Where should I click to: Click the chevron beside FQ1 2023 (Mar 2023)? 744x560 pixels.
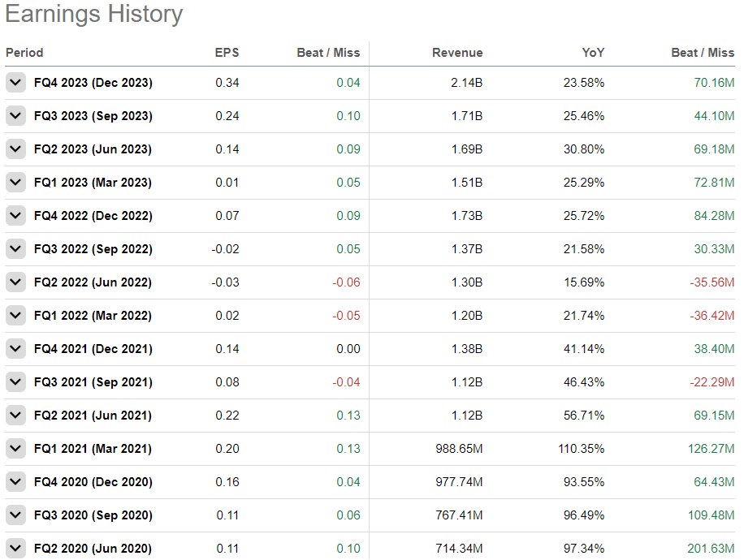tap(15, 182)
